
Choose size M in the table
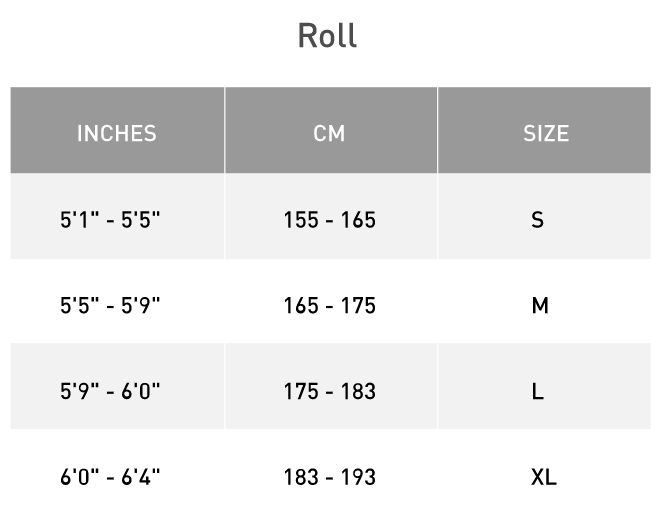click(540, 305)
